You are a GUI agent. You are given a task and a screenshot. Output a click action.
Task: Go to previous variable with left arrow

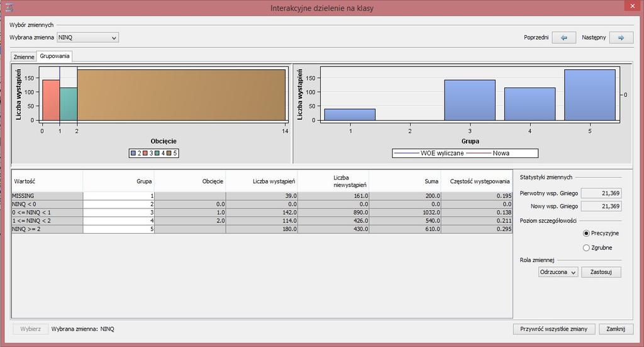pyautogui.click(x=563, y=37)
